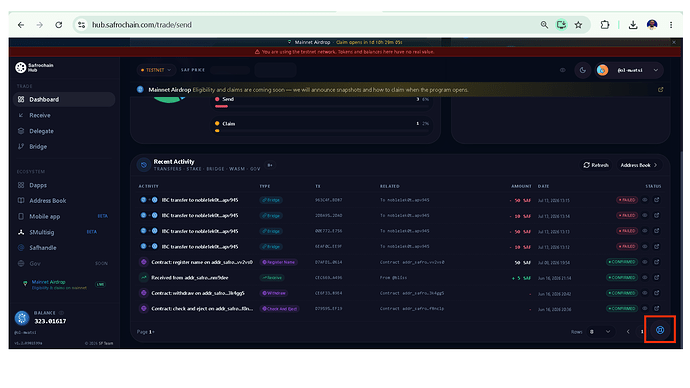Click the balance token icon in sidebar
Image resolution: width=690 pixels, height=388 pixels.
click(22, 318)
